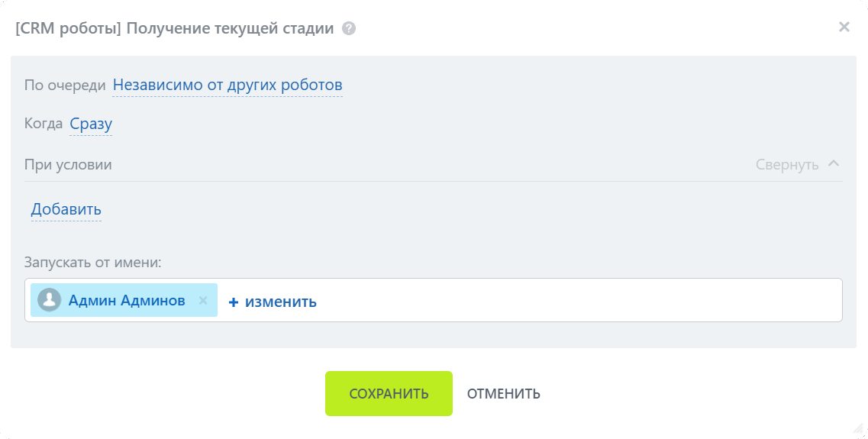Image resolution: width=868 pixels, height=439 pixels.
Task: Click the Админ Админов avatar icon
Action: [x=50, y=300]
